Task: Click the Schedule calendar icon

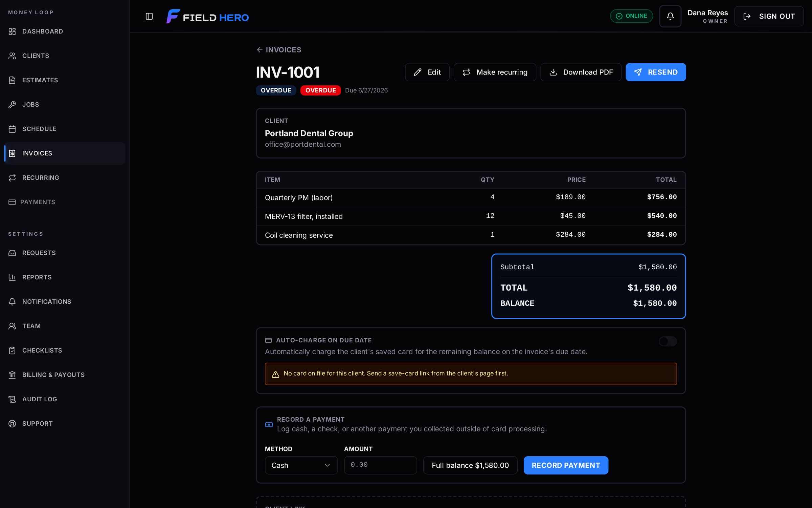Action: 12,129
